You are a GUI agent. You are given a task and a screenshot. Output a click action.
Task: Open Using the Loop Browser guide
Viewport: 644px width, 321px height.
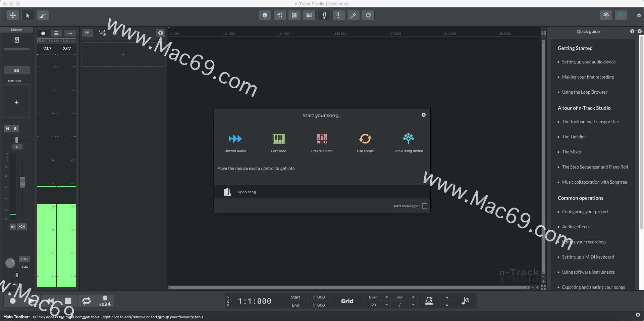pos(585,92)
